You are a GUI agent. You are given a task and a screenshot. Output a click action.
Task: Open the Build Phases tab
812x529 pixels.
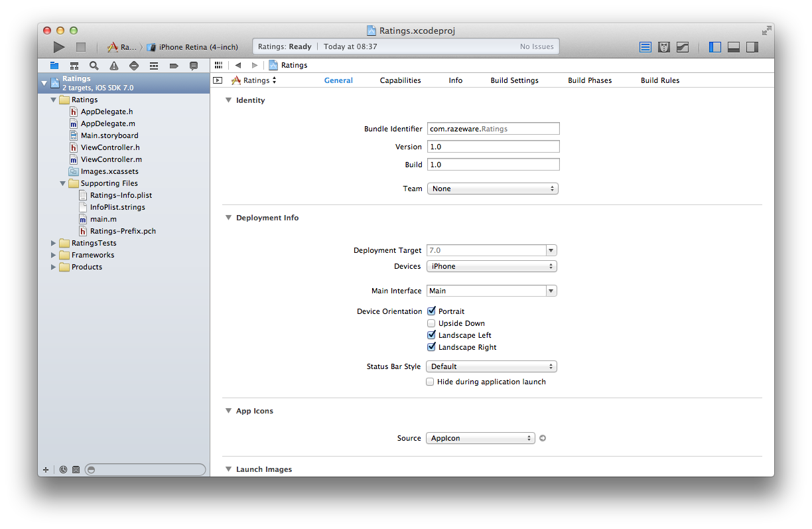pos(590,80)
